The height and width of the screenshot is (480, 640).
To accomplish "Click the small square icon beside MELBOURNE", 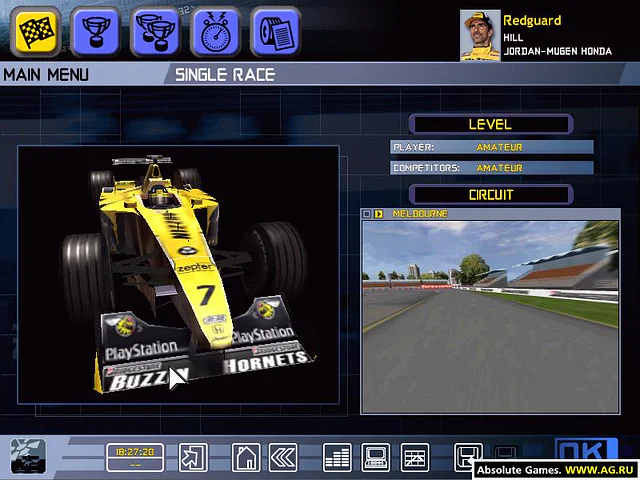I will tap(367, 214).
